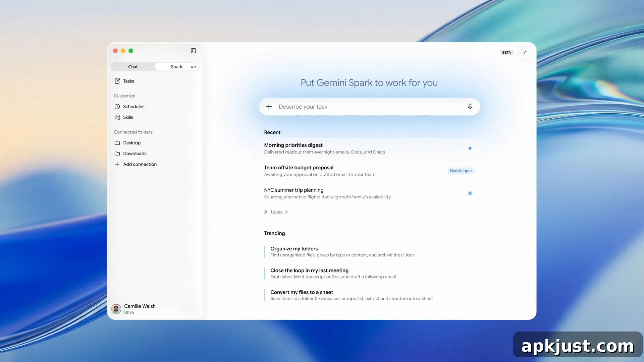Open the Needs input badge
The width and height of the screenshot is (644, 362).
pos(461,171)
